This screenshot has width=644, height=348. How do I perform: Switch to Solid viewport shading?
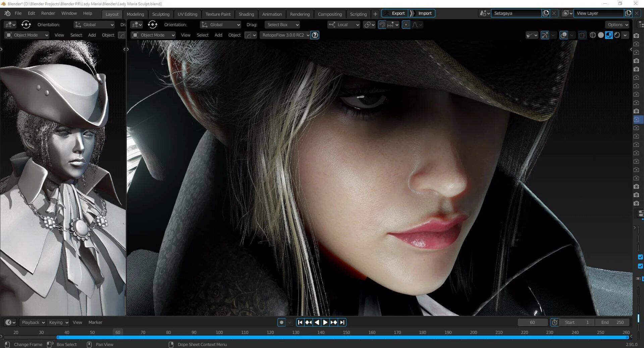601,35
